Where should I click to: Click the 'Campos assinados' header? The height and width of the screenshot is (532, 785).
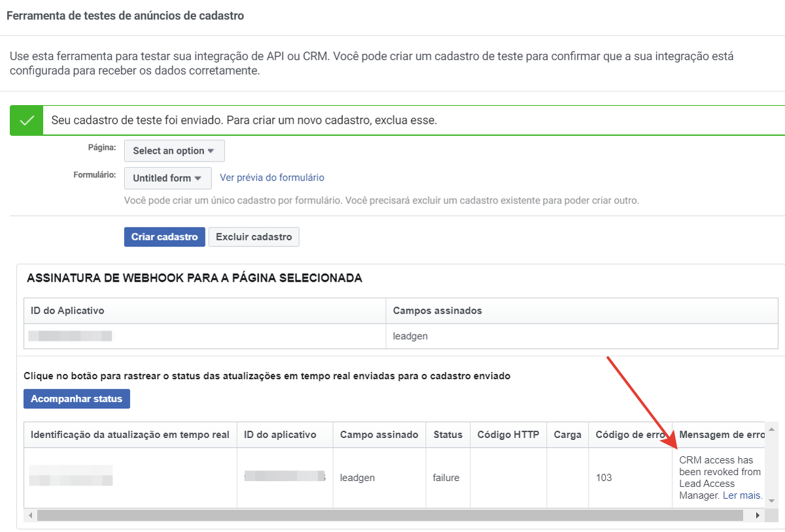[x=438, y=310]
